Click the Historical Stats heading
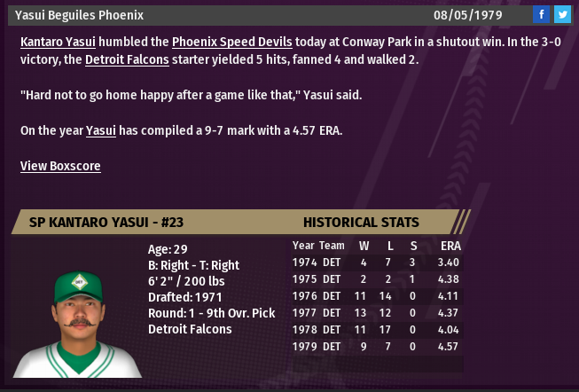 coord(361,222)
